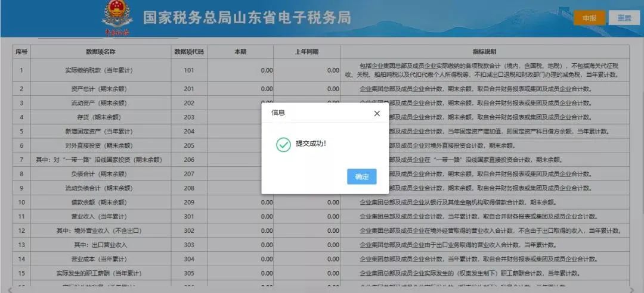Click data item code 206
Viewport: 644px width, 293px height.
pos(189,160)
